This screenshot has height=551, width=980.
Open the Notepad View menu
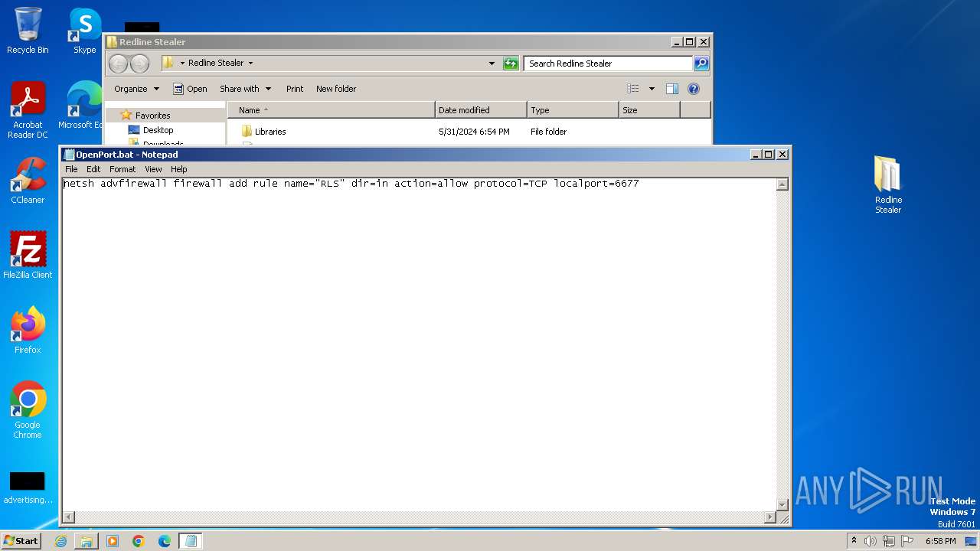coord(153,169)
